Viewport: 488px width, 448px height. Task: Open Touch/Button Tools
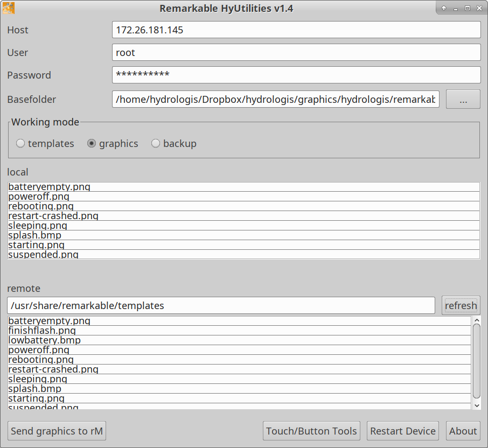[x=311, y=431]
